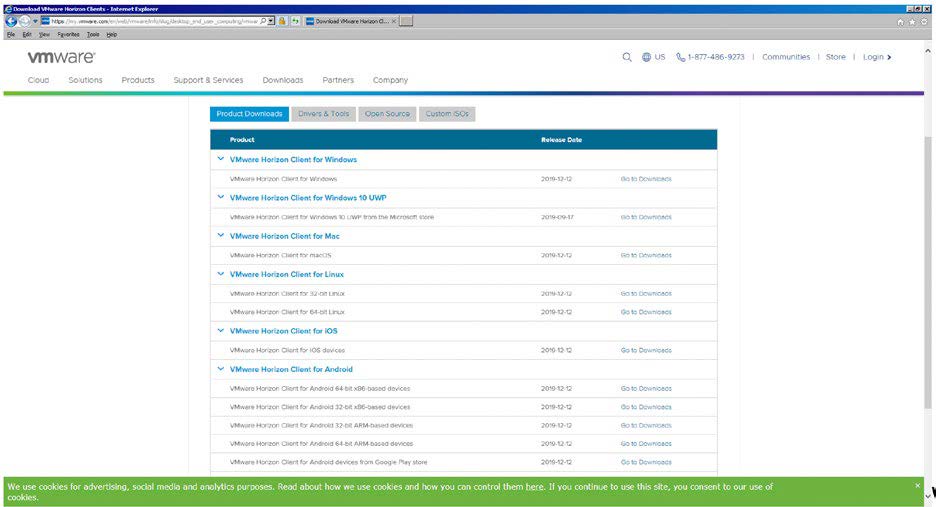
Task: Switch to the Drivers & Tools tab
Action: (x=324, y=114)
